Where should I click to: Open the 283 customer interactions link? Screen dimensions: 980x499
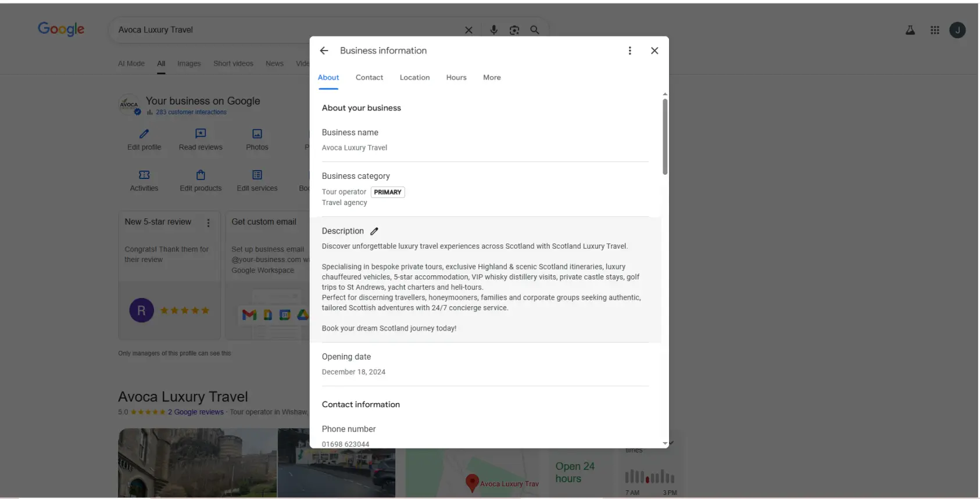coord(191,112)
